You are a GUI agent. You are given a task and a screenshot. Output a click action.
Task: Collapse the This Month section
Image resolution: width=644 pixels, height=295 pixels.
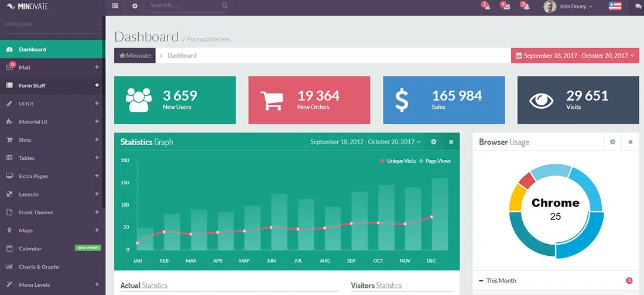tap(481, 281)
